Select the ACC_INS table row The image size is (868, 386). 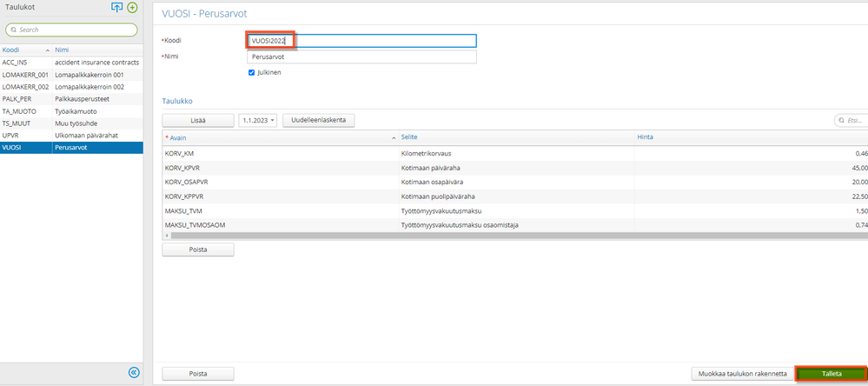tap(71, 63)
